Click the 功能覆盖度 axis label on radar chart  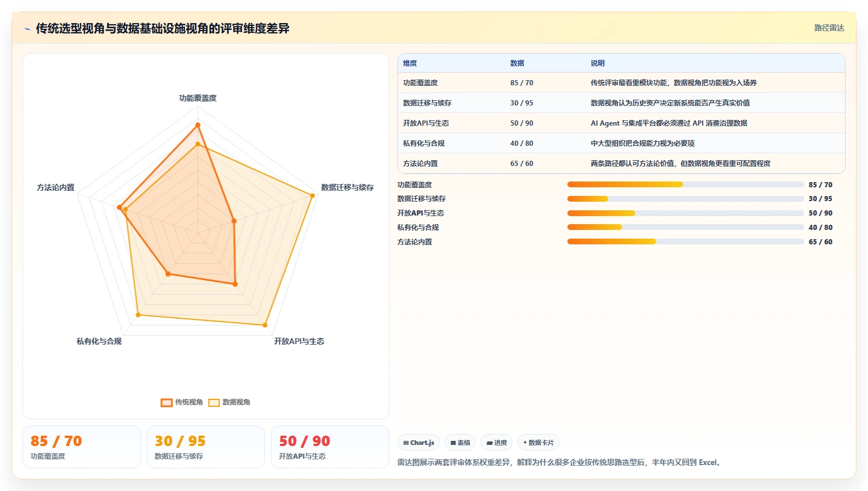[198, 99]
